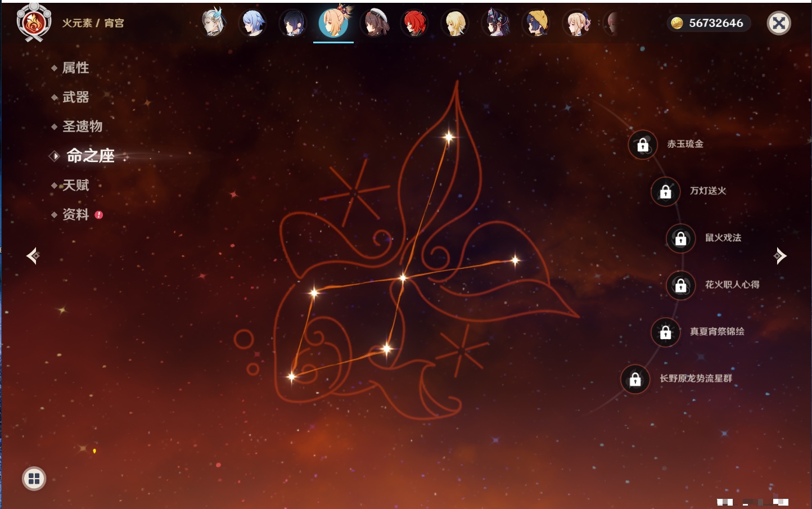
Task: Click the red alert badge beside 资料
Action: coord(99,215)
